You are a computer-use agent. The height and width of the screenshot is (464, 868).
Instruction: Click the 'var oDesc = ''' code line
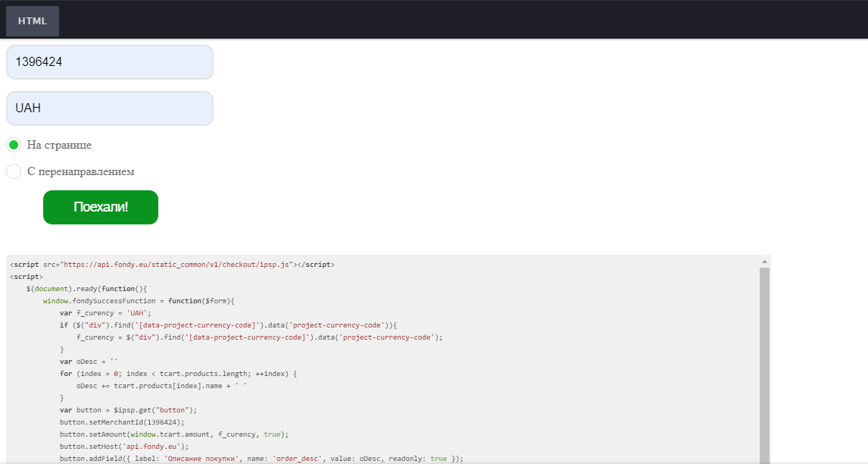(x=89, y=362)
